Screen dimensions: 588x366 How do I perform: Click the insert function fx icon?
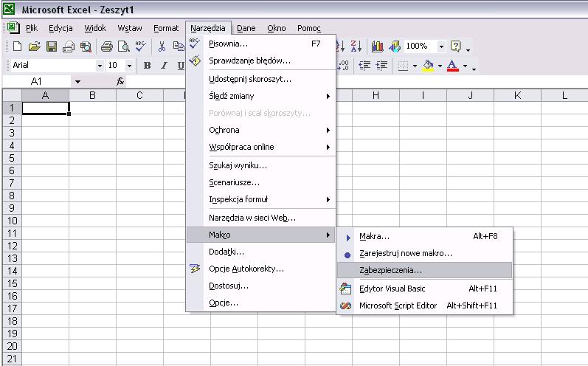click(120, 81)
